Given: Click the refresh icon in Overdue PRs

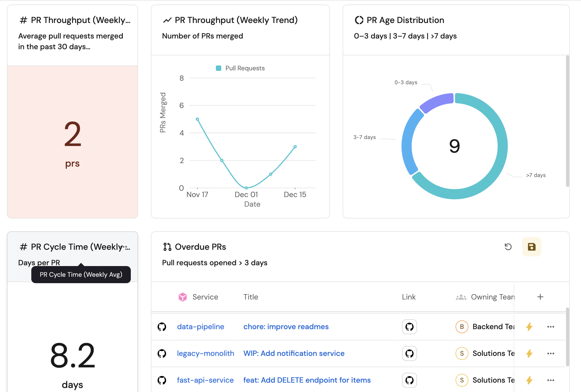Looking at the screenshot, I should 508,247.
